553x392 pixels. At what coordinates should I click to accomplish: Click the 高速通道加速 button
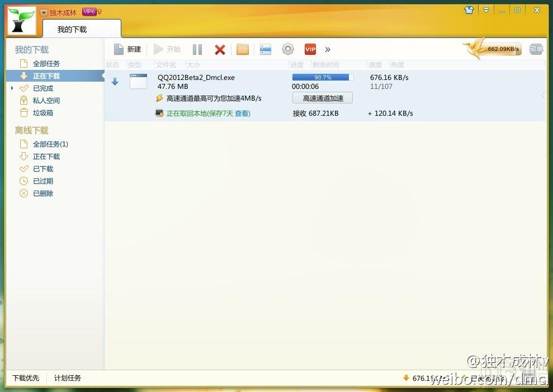323,98
